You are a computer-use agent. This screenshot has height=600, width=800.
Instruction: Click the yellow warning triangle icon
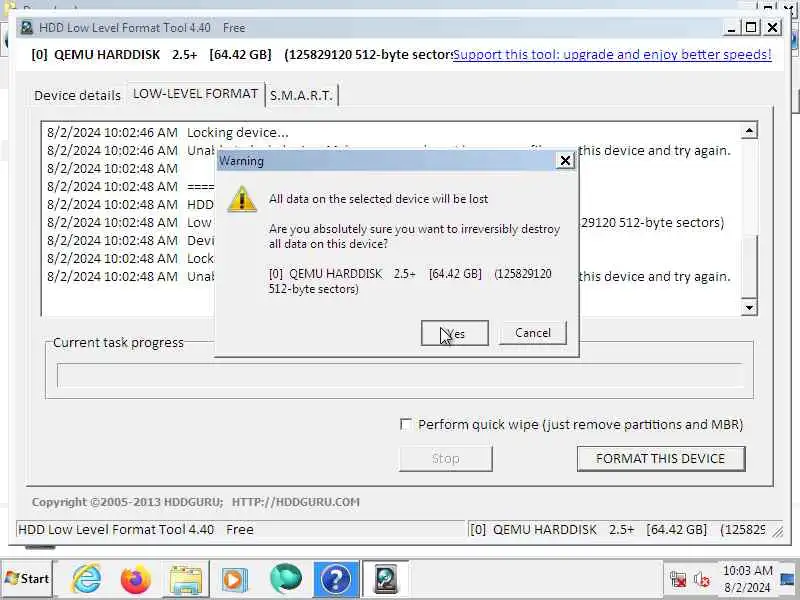(x=241, y=199)
